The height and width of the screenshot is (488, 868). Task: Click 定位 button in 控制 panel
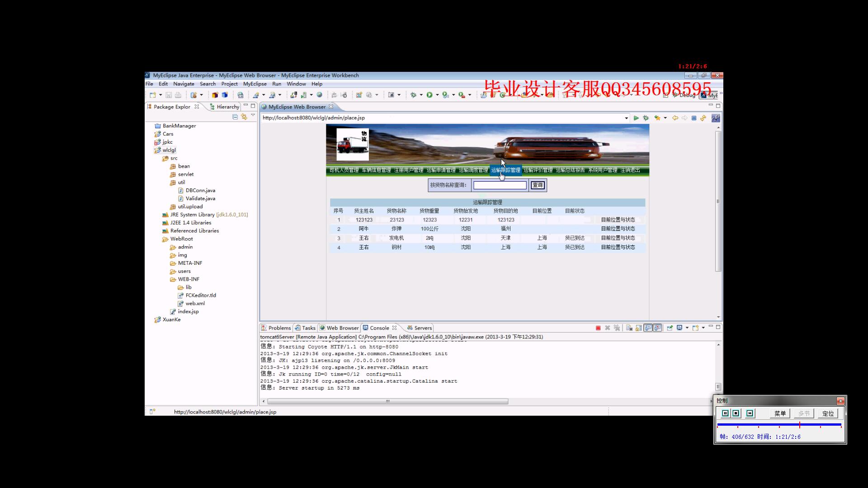(x=828, y=413)
